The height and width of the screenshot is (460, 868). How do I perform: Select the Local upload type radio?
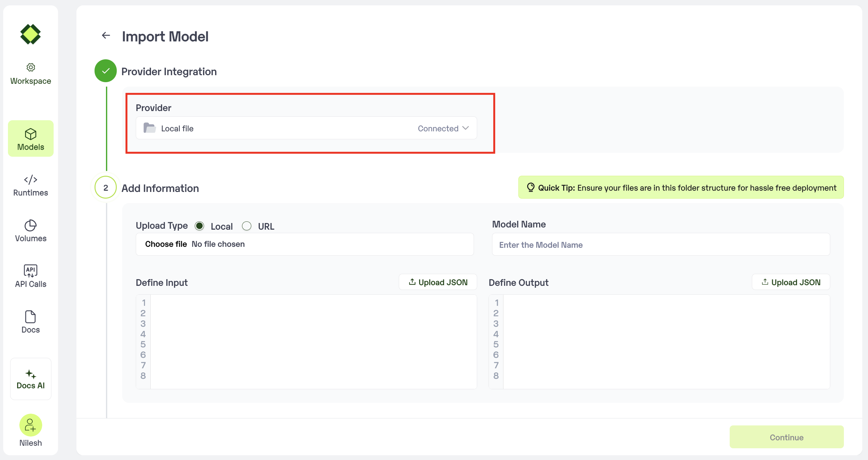tap(200, 226)
